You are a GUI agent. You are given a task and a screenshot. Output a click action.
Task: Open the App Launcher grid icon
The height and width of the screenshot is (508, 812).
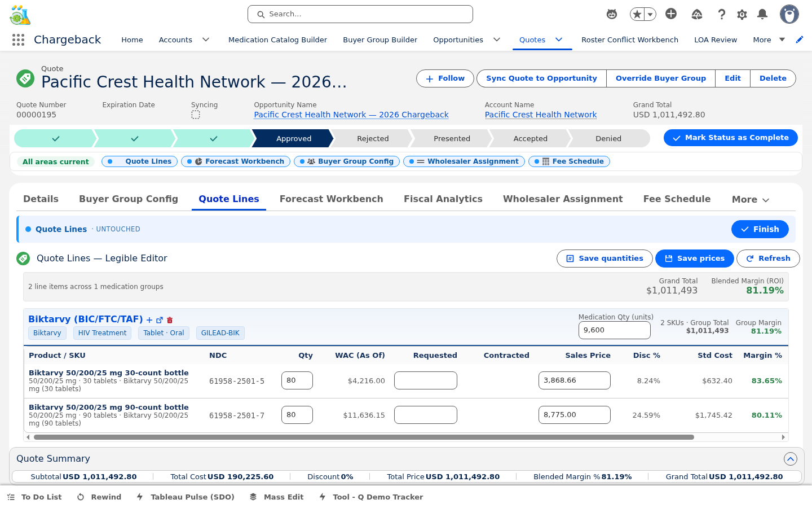click(18, 40)
